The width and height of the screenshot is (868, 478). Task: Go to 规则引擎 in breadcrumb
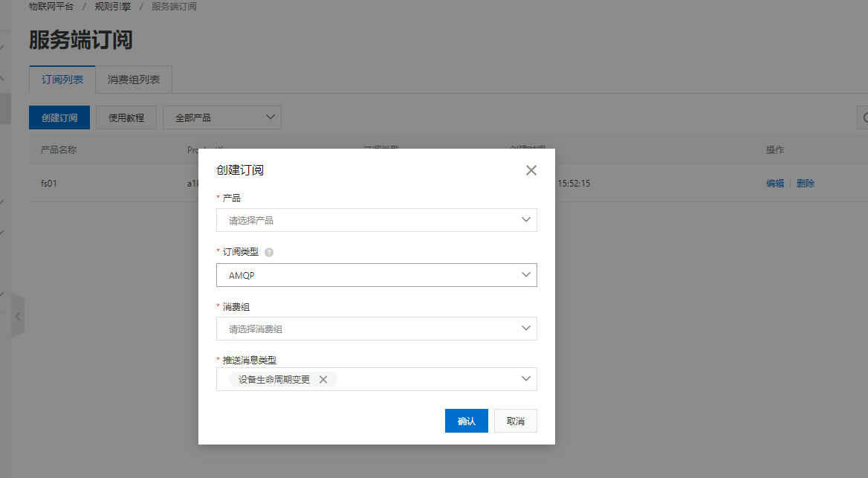coord(112,7)
